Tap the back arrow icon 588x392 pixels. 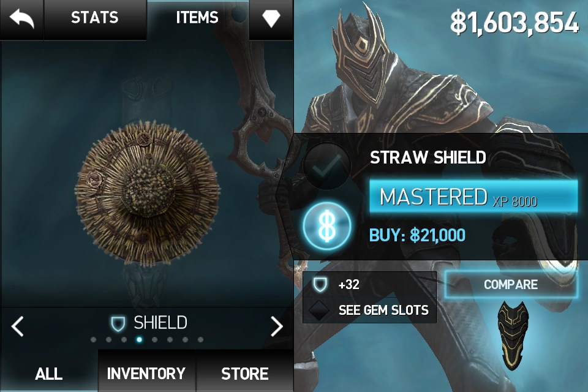point(22,19)
